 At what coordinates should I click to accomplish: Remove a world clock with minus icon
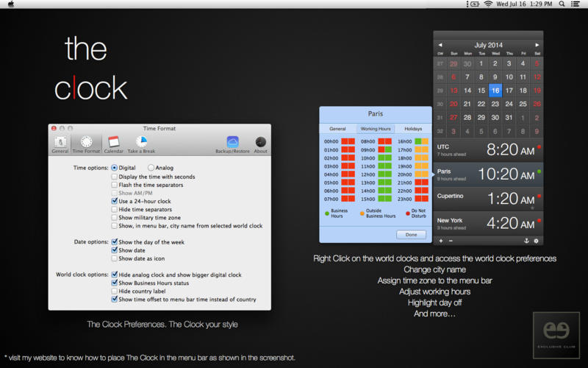pos(451,241)
